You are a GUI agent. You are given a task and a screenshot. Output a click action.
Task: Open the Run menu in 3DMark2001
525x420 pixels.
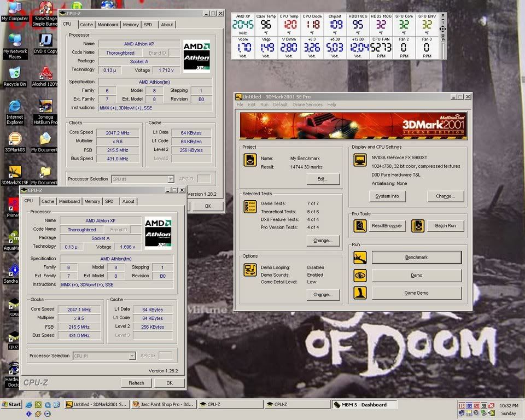click(x=264, y=104)
